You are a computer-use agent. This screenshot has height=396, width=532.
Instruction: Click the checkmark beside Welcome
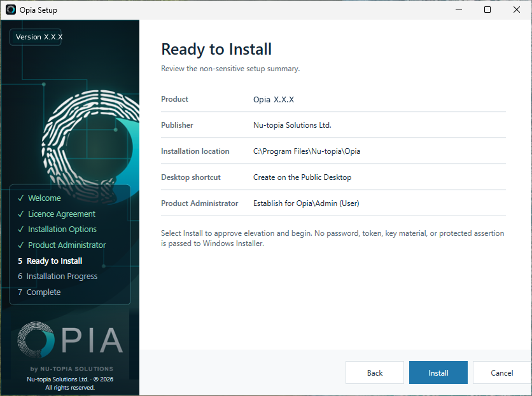21,198
